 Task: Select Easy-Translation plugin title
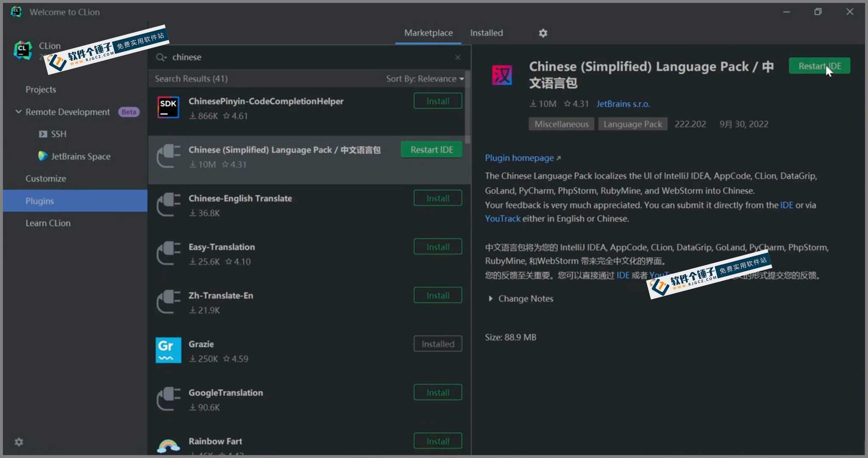coord(222,247)
